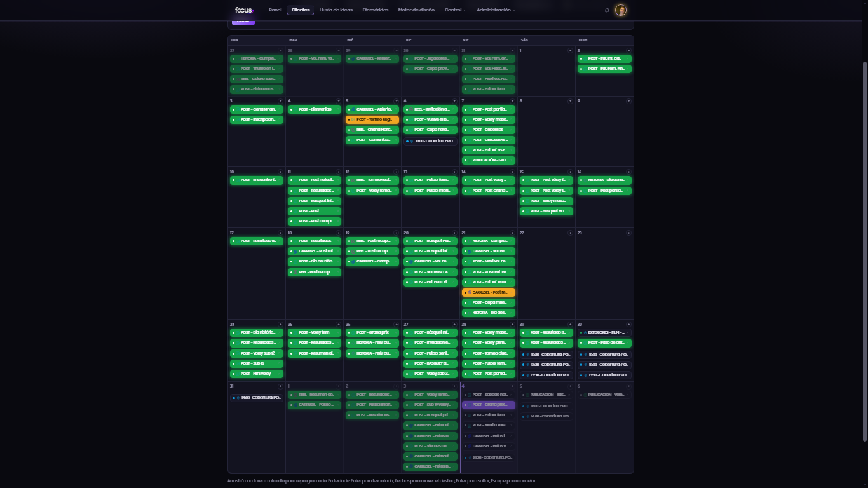The width and height of the screenshot is (868, 488).
Task: Click the focus logo
Action: click(x=244, y=10)
